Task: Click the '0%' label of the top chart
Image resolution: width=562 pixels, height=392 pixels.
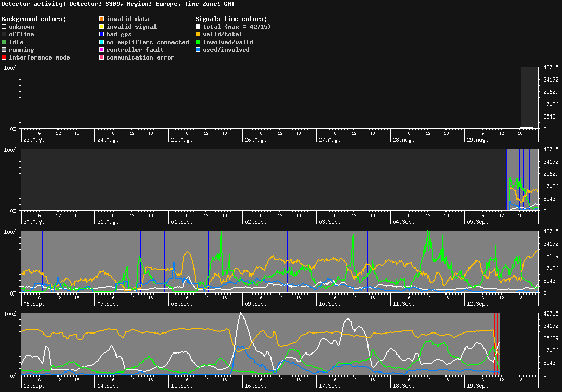Action: tap(13, 129)
